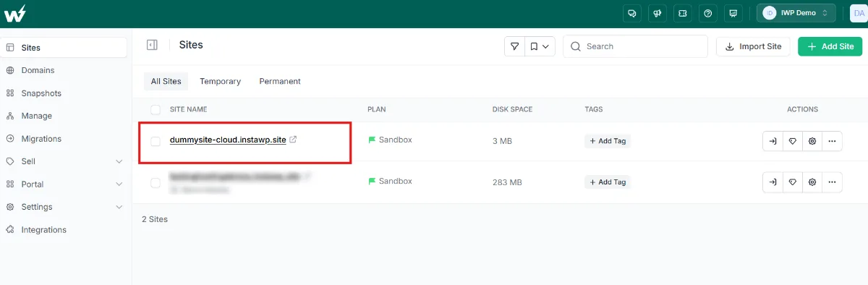Select Sites in the sidebar
The height and width of the screenshot is (285, 868).
tap(64, 48)
